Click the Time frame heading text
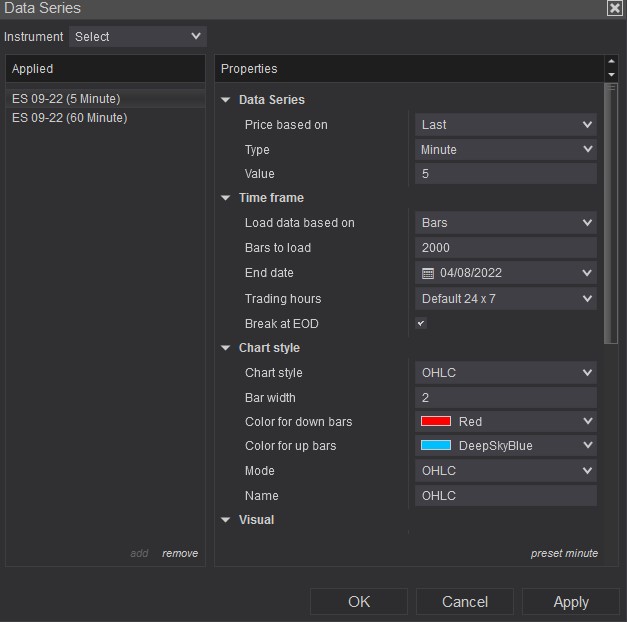 click(271, 198)
